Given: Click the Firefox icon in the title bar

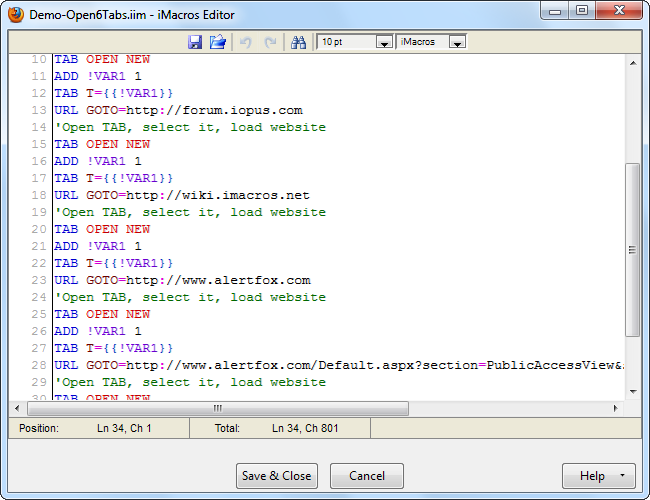Looking at the screenshot, I should pyautogui.click(x=16, y=15).
